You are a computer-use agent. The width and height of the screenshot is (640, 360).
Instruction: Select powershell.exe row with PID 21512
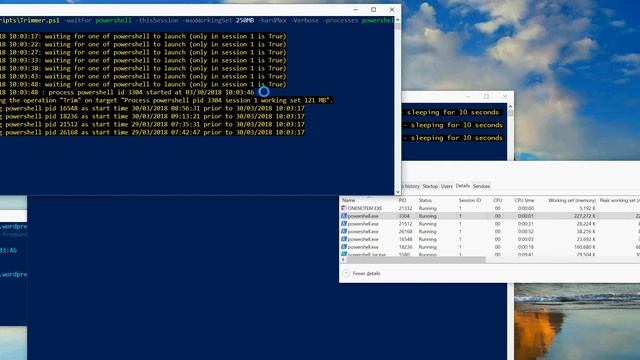[x=489, y=224]
